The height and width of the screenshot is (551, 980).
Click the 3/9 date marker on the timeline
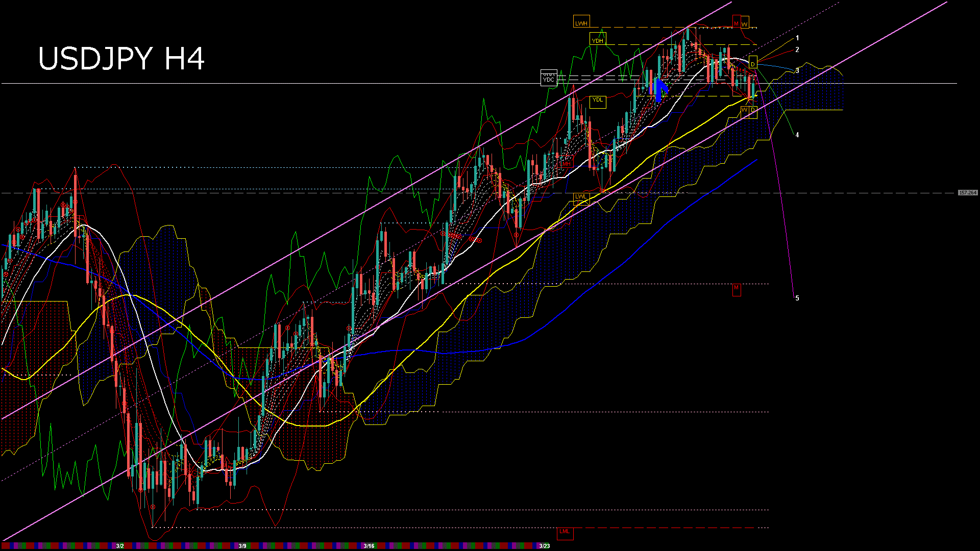(242, 546)
